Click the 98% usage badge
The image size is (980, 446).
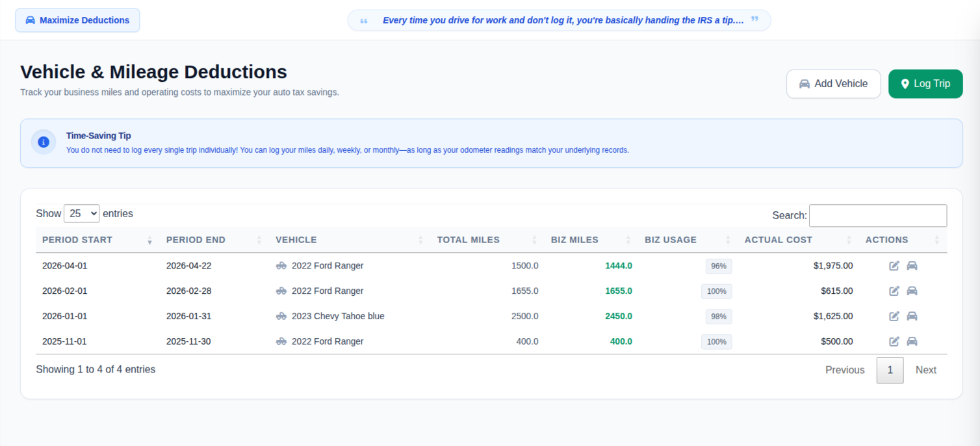[719, 317]
